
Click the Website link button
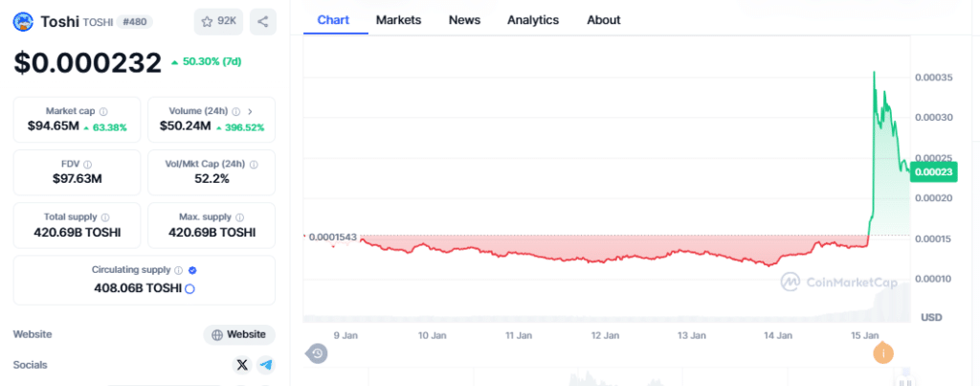[x=239, y=334]
